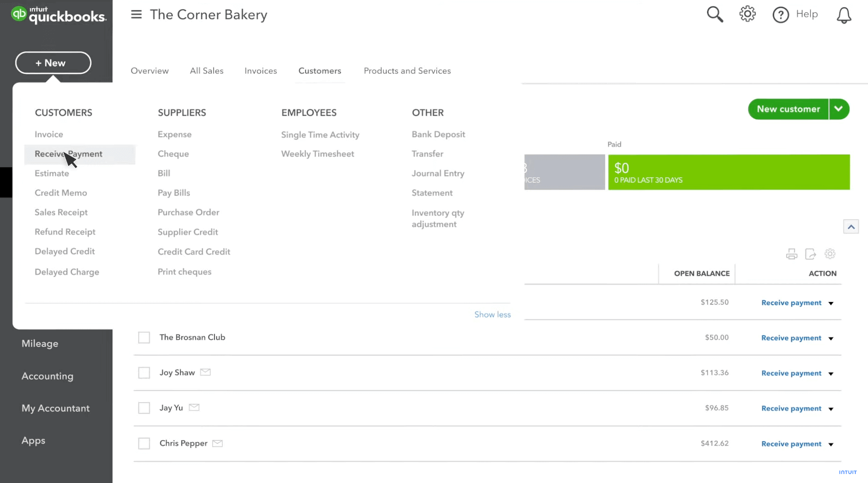Open the search magnifier icon
Screen dimensions: 868x483
[x=714, y=15]
